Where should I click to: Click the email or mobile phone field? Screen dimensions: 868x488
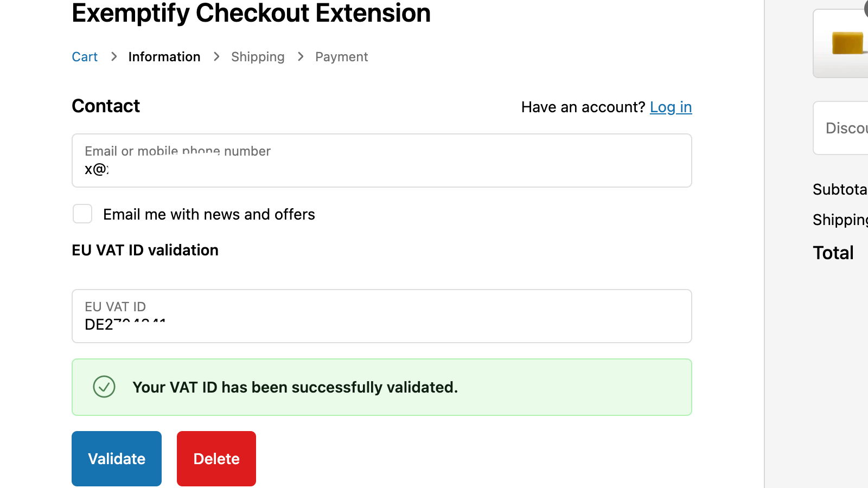(381, 160)
